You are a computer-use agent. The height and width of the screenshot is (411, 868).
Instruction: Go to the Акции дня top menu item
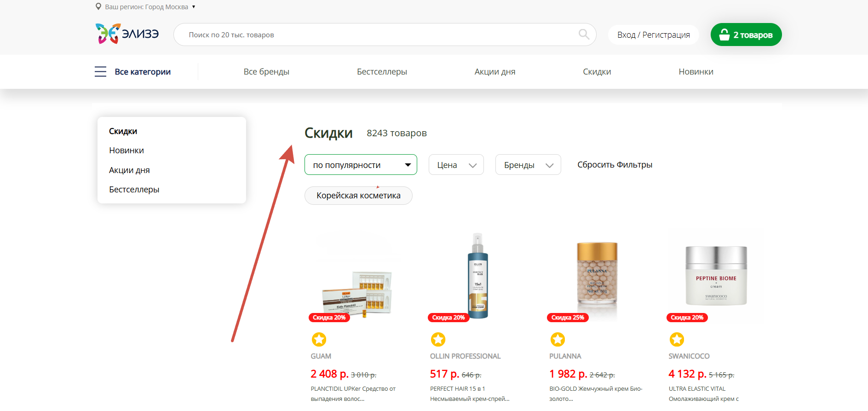click(x=495, y=72)
